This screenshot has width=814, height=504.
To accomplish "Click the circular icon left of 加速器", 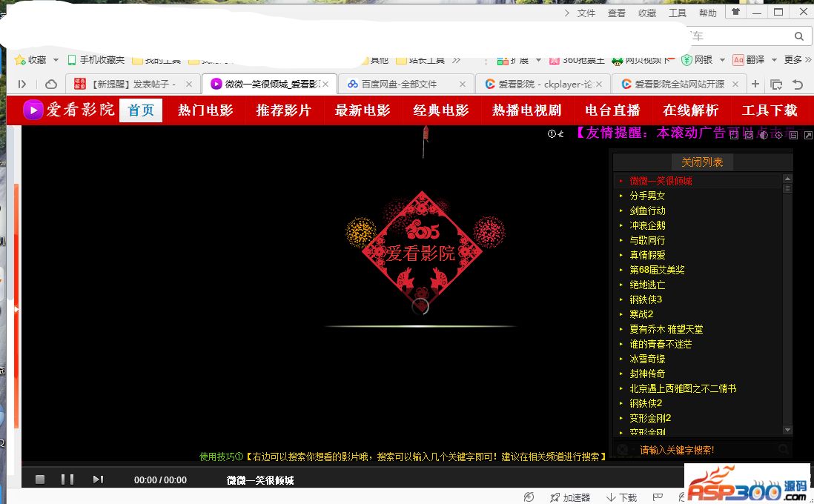I will tap(529, 497).
